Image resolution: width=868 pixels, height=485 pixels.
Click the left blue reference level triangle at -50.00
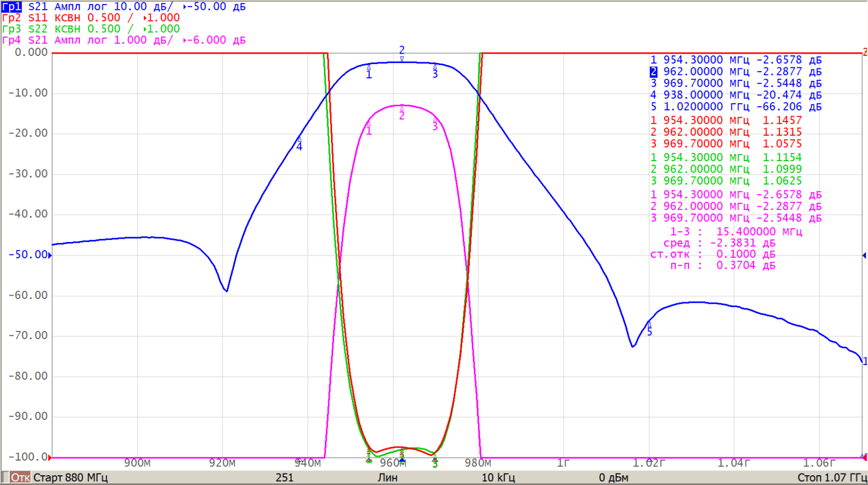click(50, 255)
